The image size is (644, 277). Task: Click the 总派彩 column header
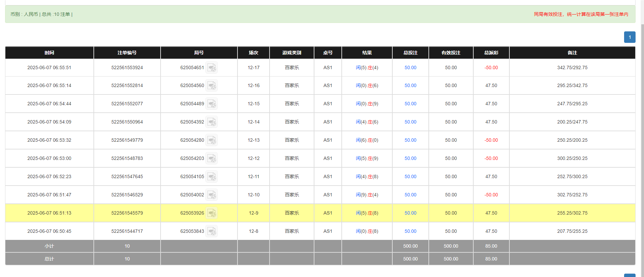click(491, 53)
